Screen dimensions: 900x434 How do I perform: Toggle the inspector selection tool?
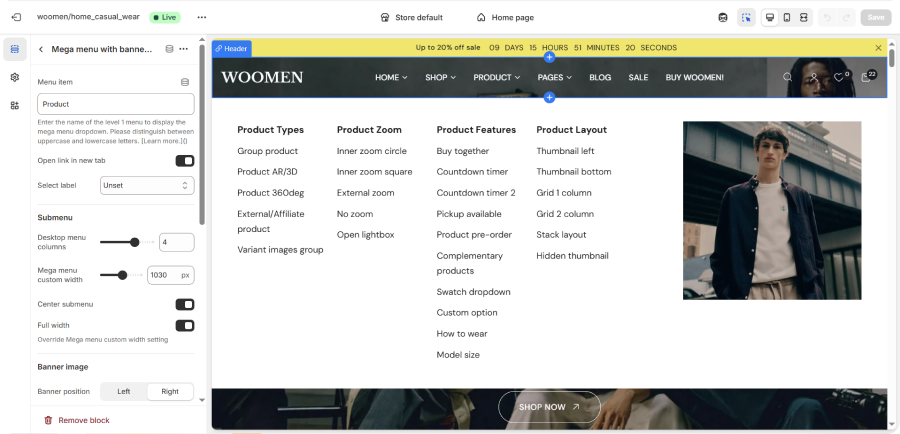coord(746,17)
